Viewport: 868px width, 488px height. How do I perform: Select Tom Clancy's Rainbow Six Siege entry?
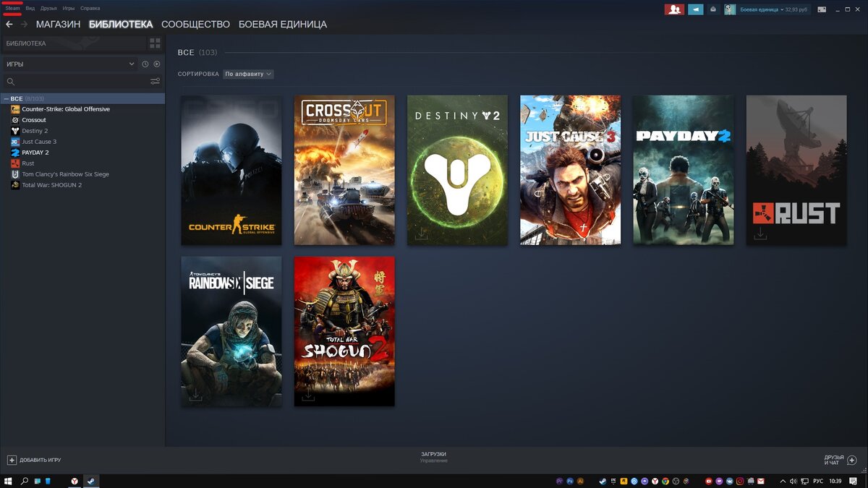tap(65, 174)
